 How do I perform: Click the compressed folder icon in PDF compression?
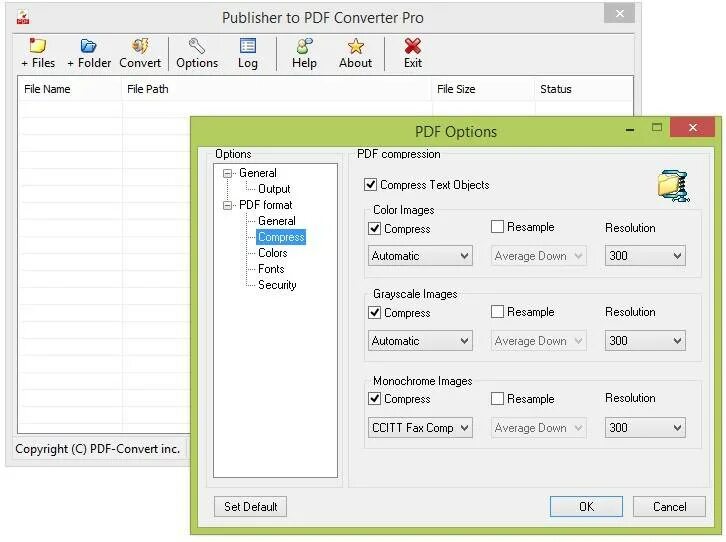tap(673, 186)
